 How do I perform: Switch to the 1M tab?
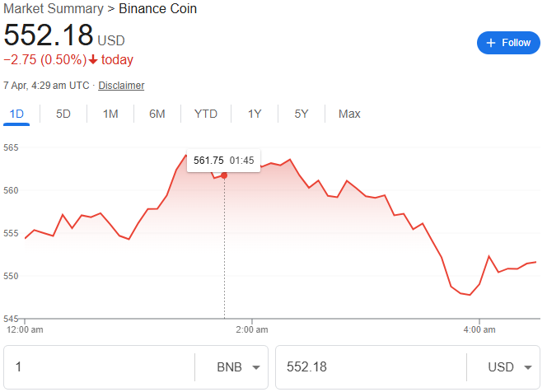[110, 114]
